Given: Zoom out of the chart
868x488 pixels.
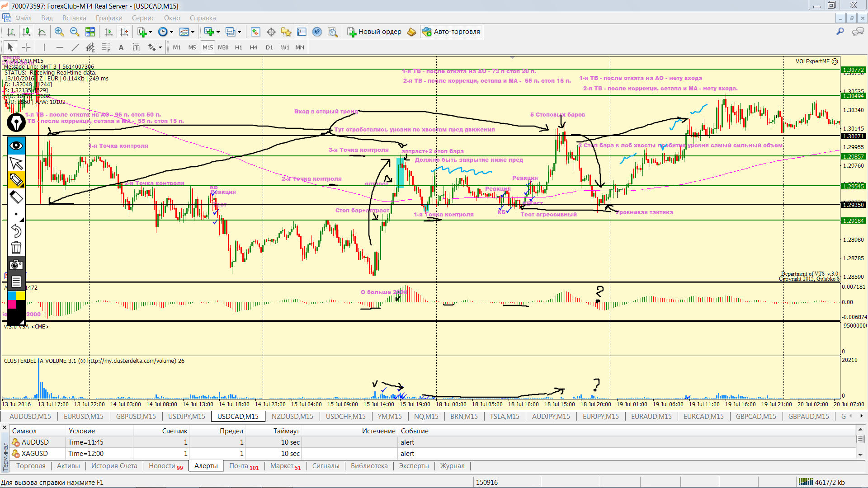Looking at the screenshot, I should point(75,32).
